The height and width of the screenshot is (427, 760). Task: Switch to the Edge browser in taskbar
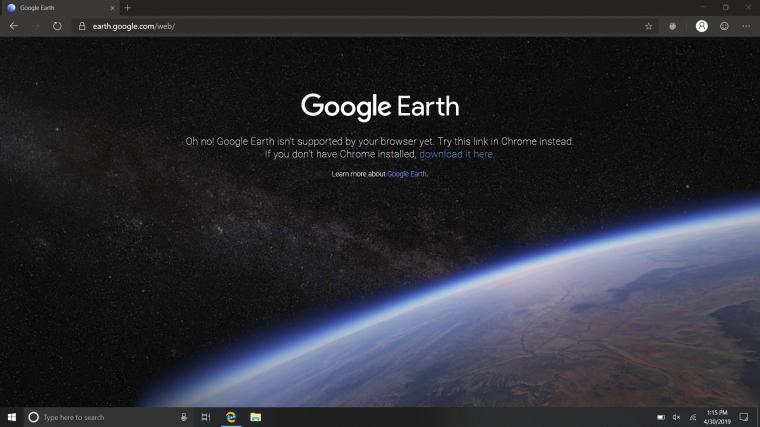[231, 417]
